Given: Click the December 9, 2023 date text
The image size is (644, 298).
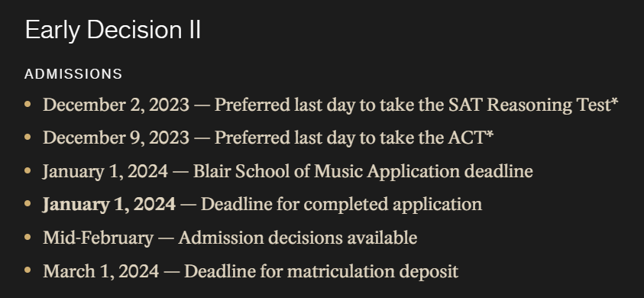Looking at the screenshot, I should point(116,138).
